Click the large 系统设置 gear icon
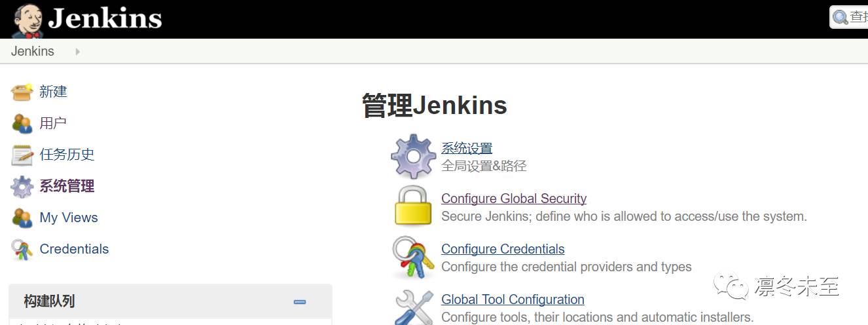Screen dimensions: 868x325 click(x=413, y=156)
